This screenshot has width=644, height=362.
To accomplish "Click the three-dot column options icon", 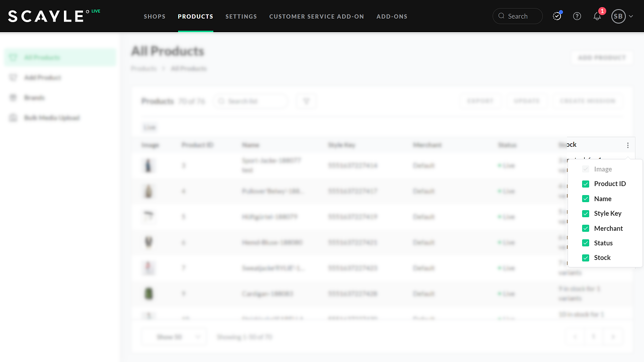I will (x=628, y=145).
